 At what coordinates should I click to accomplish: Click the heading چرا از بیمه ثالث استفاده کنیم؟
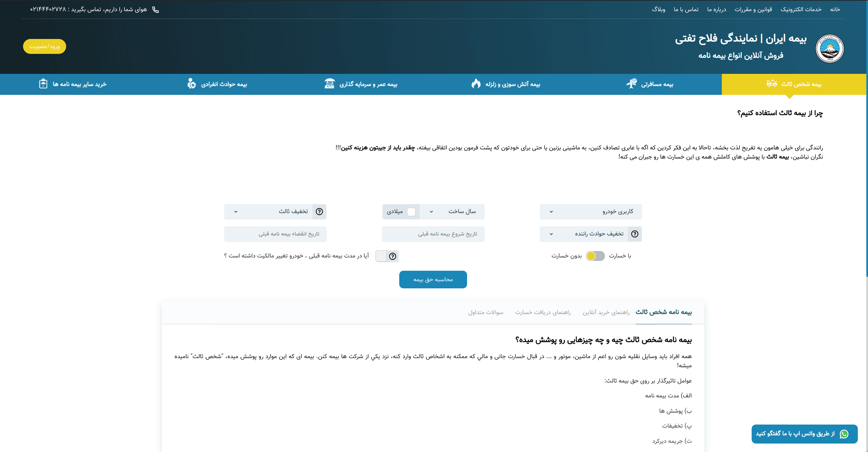(780, 113)
